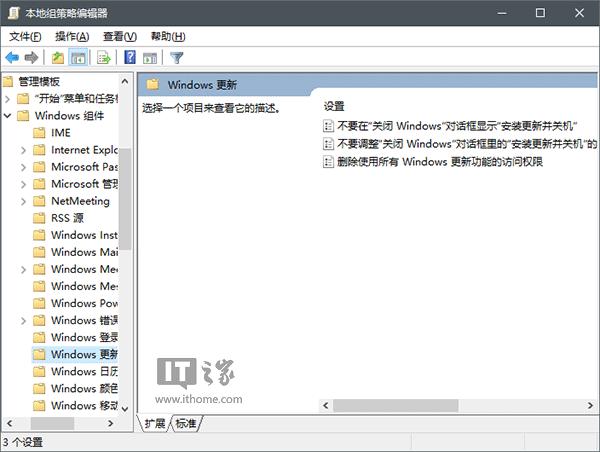Open the 文件(F) menu
The image size is (600, 452).
(x=25, y=37)
